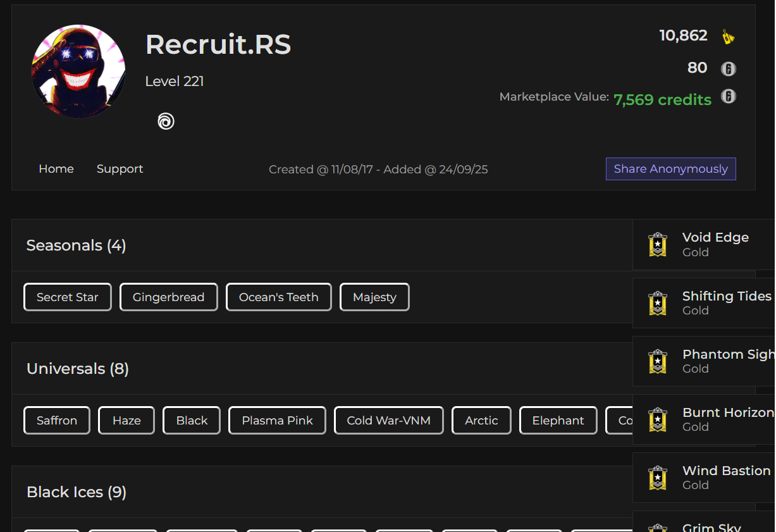
Task: Select the Cold War-VNM universal skin tag
Action: click(389, 421)
